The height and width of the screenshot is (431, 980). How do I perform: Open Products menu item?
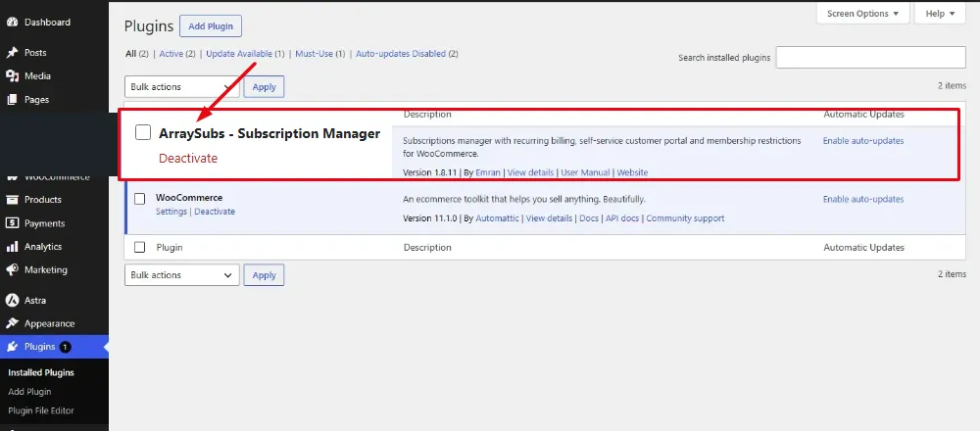pyautogui.click(x=43, y=199)
